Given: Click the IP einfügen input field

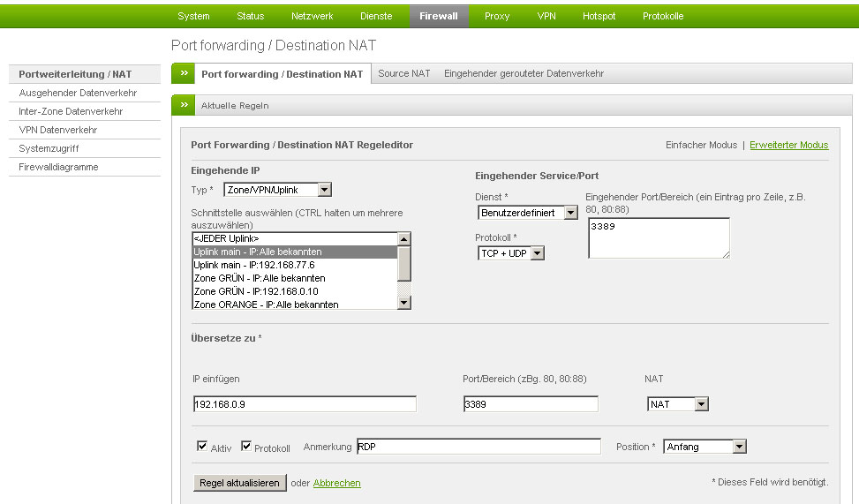Looking at the screenshot, I should tap(305, 404).
